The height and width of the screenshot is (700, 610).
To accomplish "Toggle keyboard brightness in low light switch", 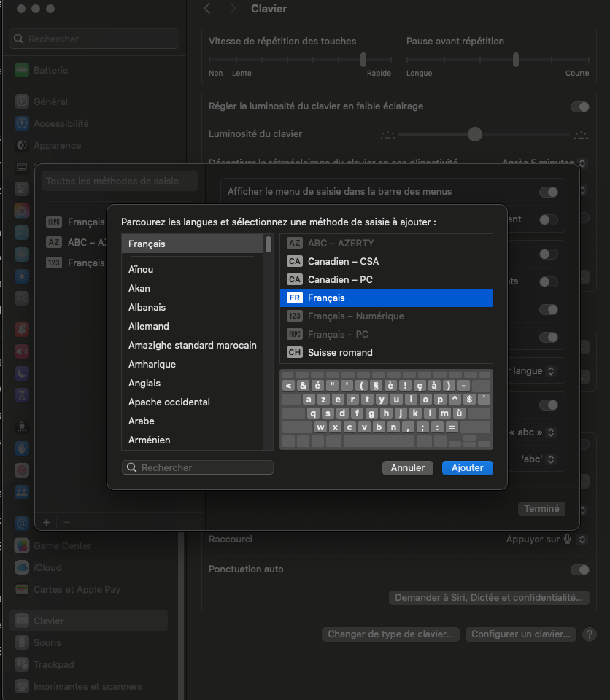I will pyautogui.click(x=579, y=106).
